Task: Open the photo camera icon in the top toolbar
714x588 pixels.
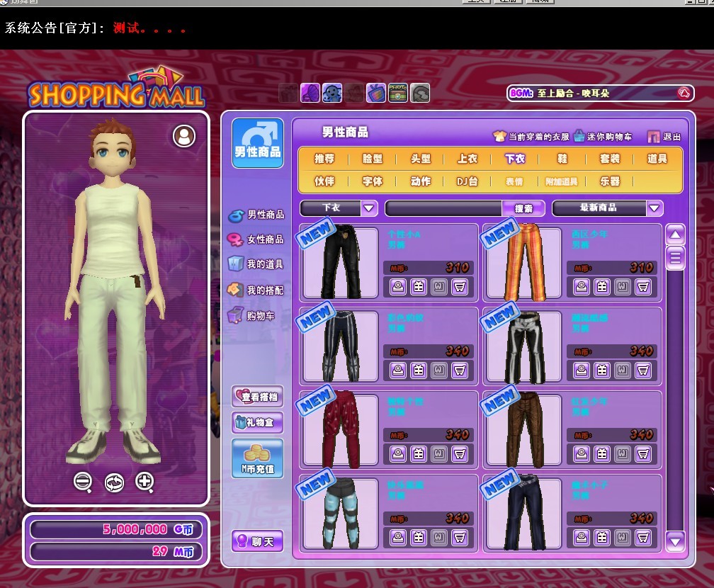Action: pyautogui.click(x=398, y=93)
